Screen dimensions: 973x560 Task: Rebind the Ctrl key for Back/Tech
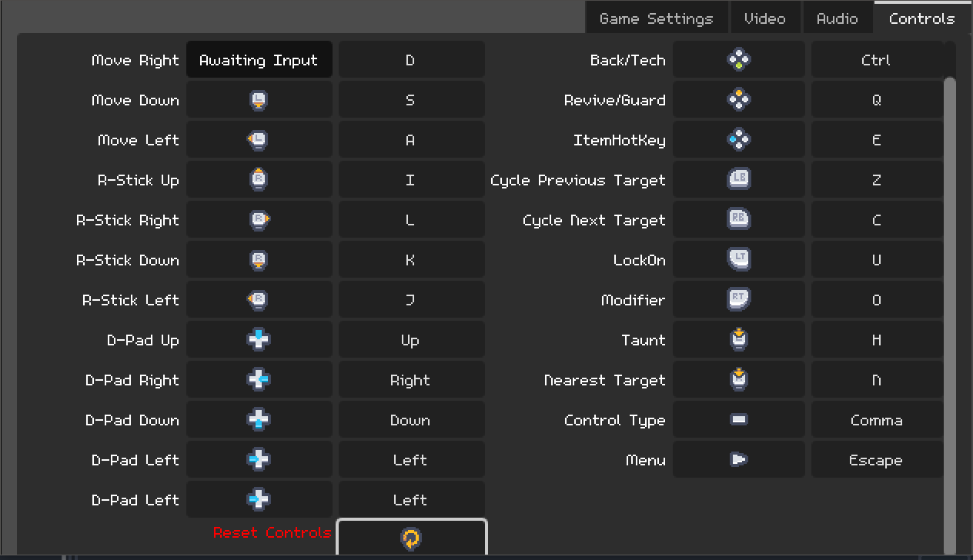click(876, 60)
